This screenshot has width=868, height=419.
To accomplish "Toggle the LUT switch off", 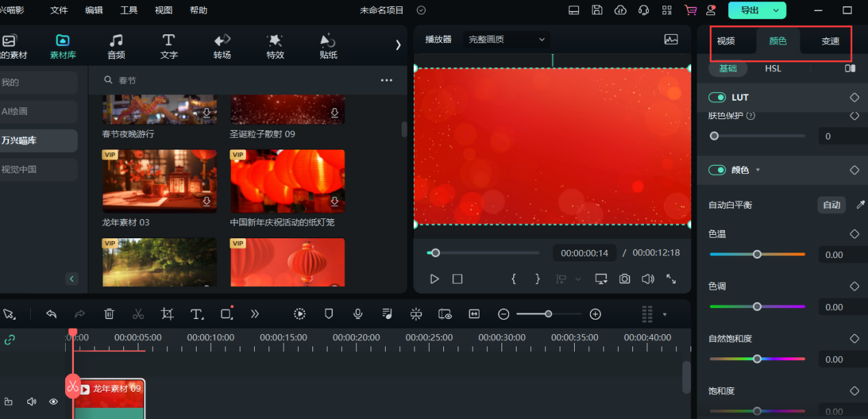I will [717, 97].
